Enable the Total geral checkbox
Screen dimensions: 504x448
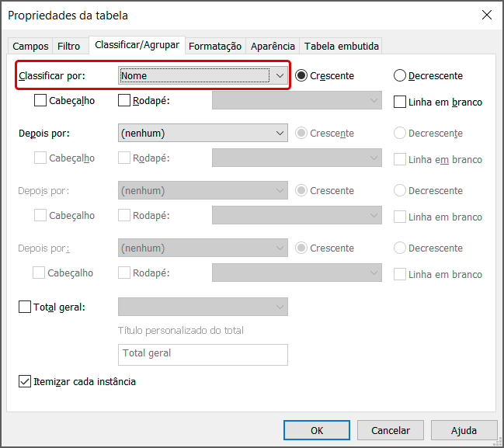click(x=25, y=307)
